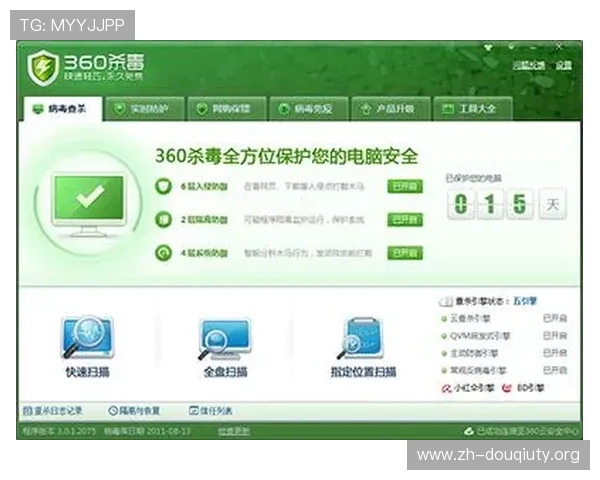
Task: Toggle 常规反病毒引擎 已开启 status
Action: click(555, 370)
